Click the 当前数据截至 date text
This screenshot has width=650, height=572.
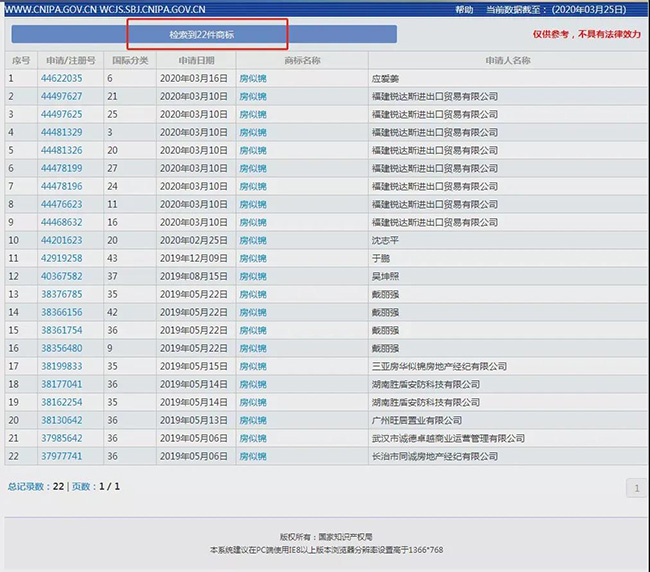pyautogui.click(x=556, y=10)
